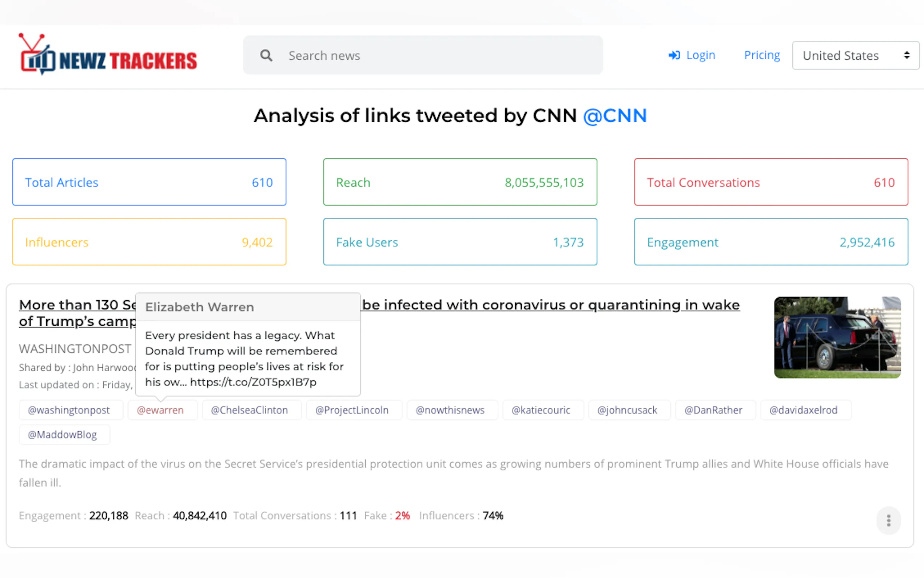
Task: Open the three-dot article options menu
Action: pos(888,520)
